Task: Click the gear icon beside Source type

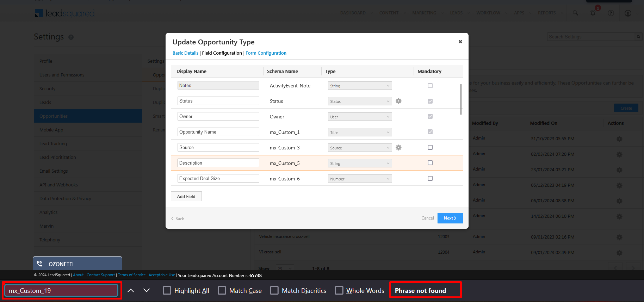Action: click(398, 148)
